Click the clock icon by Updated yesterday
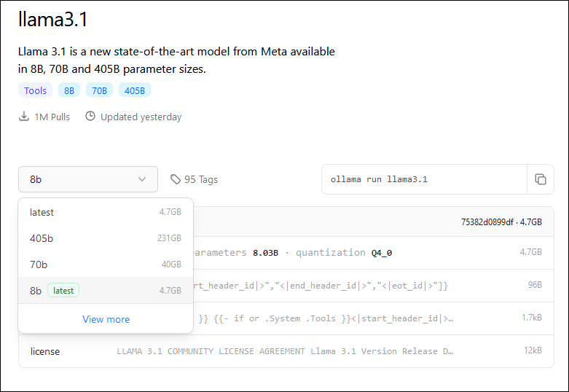569x392 pixels. 90,116
